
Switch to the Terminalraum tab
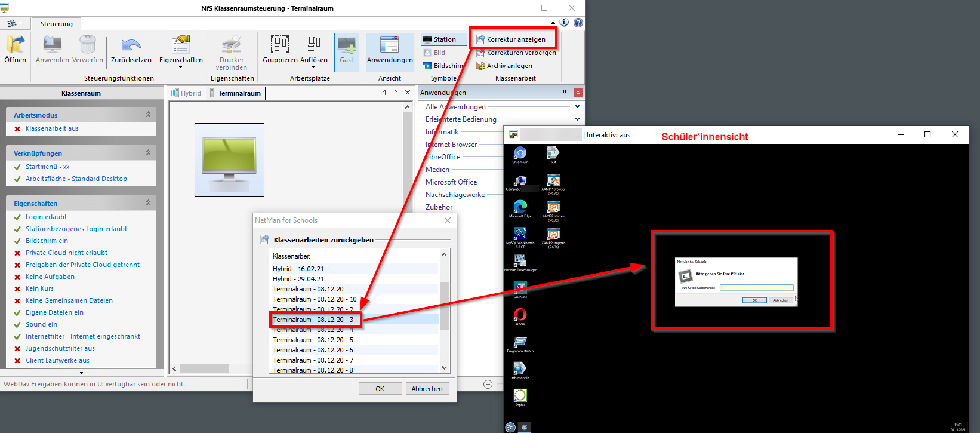[235, 93]
